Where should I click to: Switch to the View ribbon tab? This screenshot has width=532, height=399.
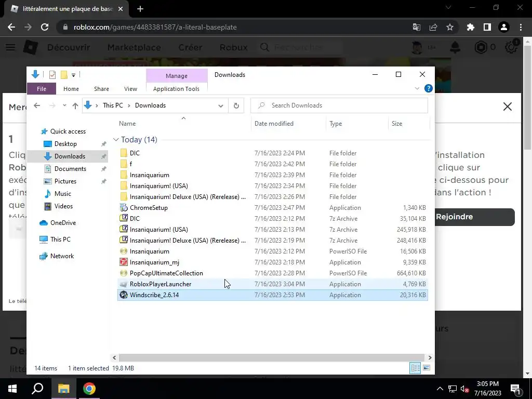click(x=130, y=89)
